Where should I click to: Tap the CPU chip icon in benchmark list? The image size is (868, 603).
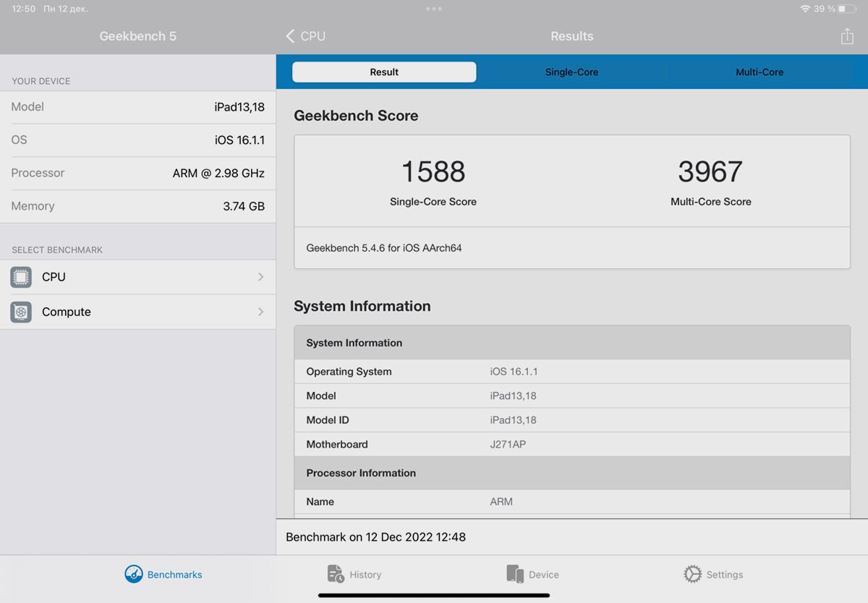(x=21, y=277)
